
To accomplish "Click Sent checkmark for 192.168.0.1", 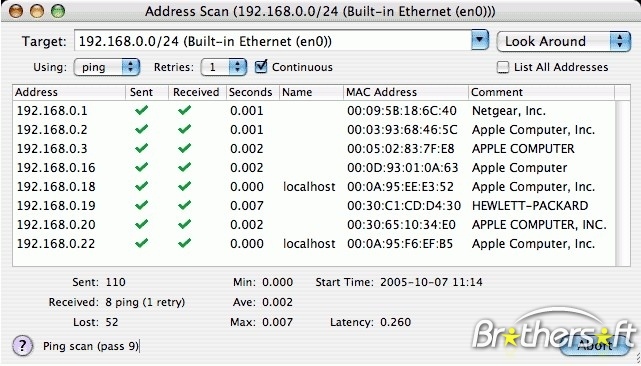I will coord(141,110).
